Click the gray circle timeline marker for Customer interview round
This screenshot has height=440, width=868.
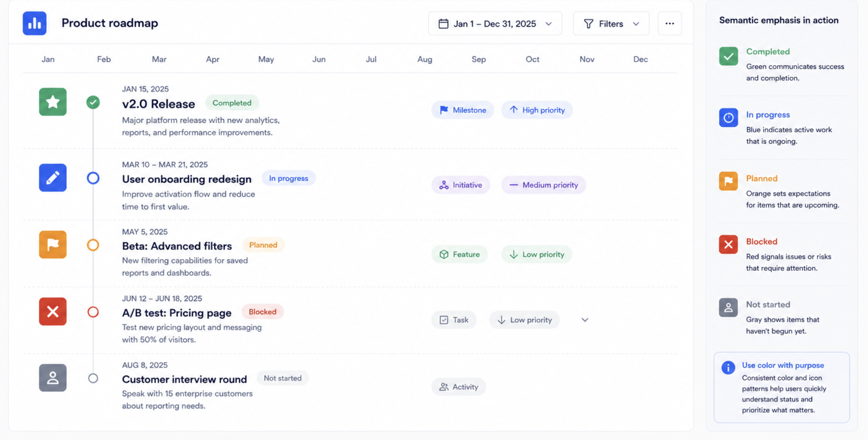tap(93, 378)
